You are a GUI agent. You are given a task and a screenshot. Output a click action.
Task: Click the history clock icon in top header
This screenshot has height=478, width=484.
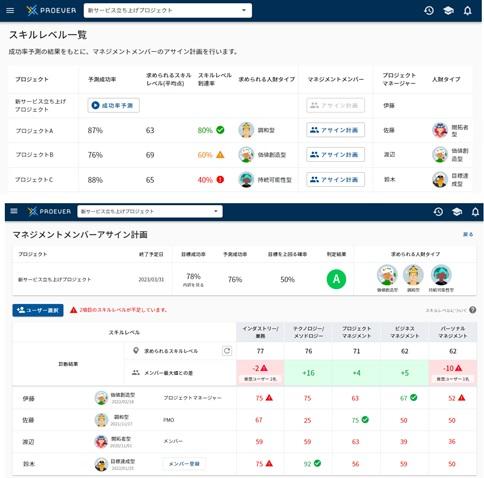(x=429, y=11)
